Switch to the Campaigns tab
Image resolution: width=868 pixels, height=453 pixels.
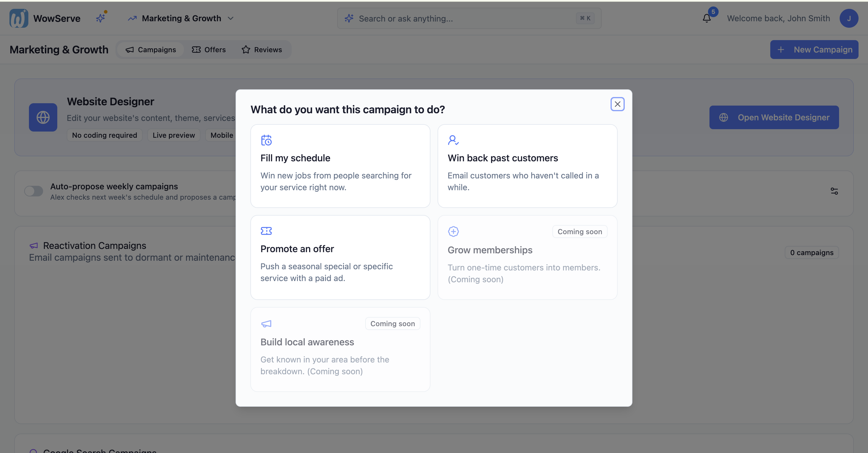tap(151, 50)
